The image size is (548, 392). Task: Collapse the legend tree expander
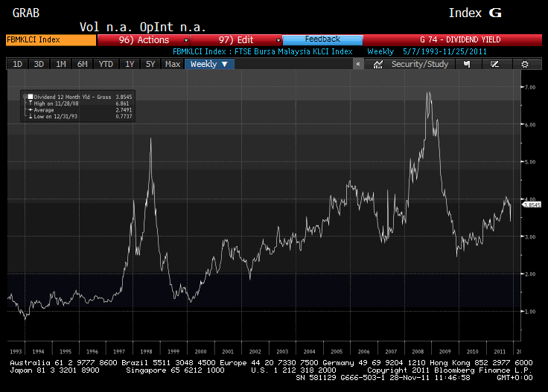tap(25, 97)
